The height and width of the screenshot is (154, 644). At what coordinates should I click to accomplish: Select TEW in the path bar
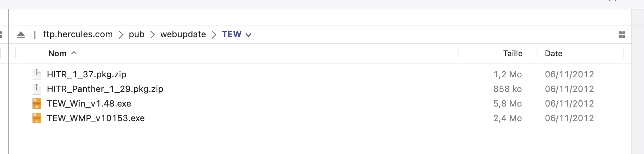point(232,34)
